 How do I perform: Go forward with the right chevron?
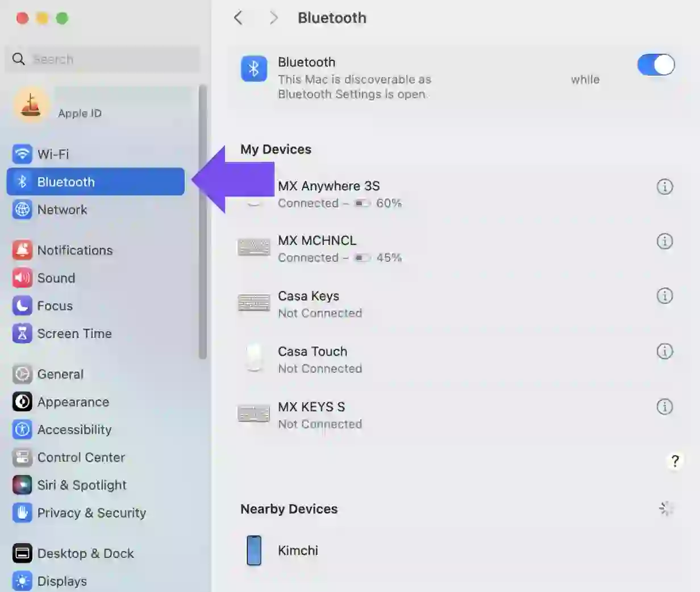click(273, 18)
